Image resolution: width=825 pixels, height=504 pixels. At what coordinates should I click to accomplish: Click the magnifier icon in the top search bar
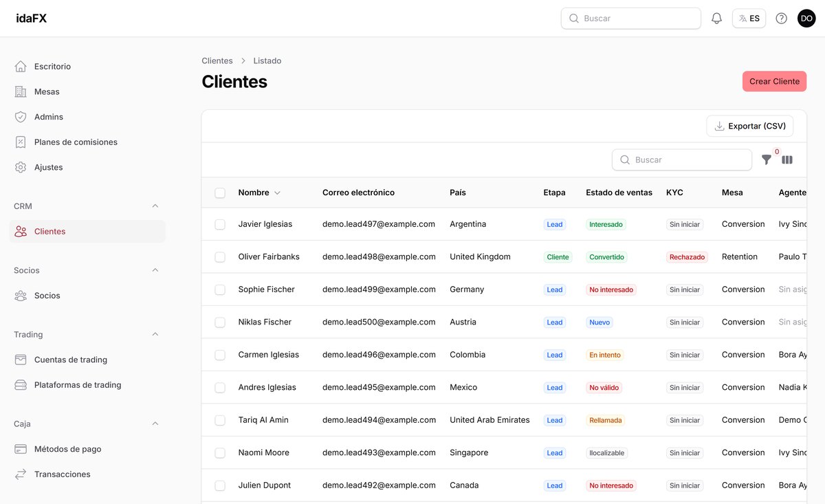[573, 19]
